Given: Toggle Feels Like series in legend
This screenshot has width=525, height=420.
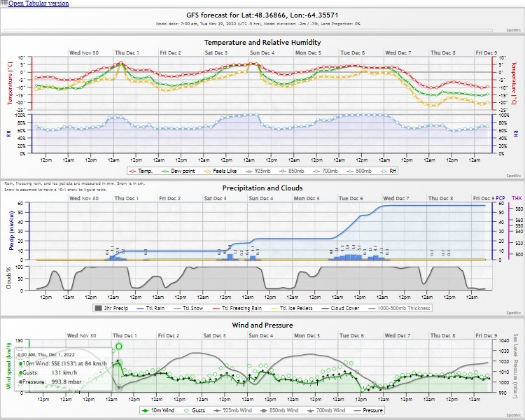Looking at the screenshot, I should pyautogui.click(x=220, y=171).
